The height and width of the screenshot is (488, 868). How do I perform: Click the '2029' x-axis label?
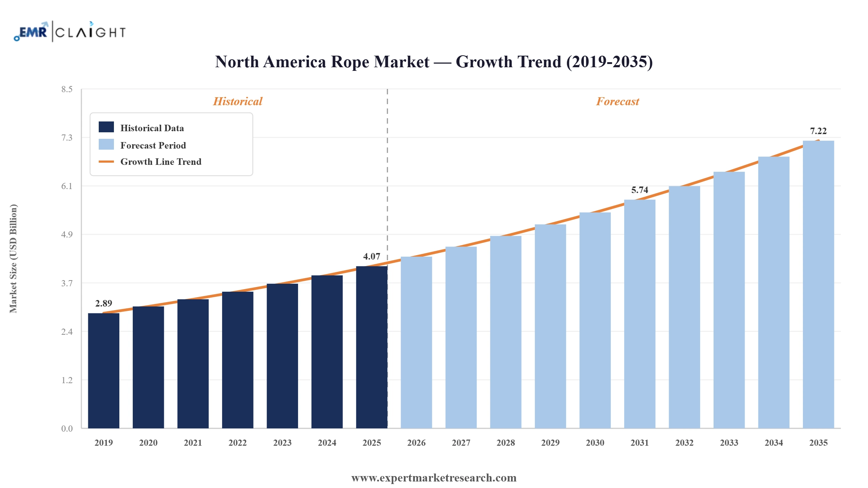coord(550,443)
